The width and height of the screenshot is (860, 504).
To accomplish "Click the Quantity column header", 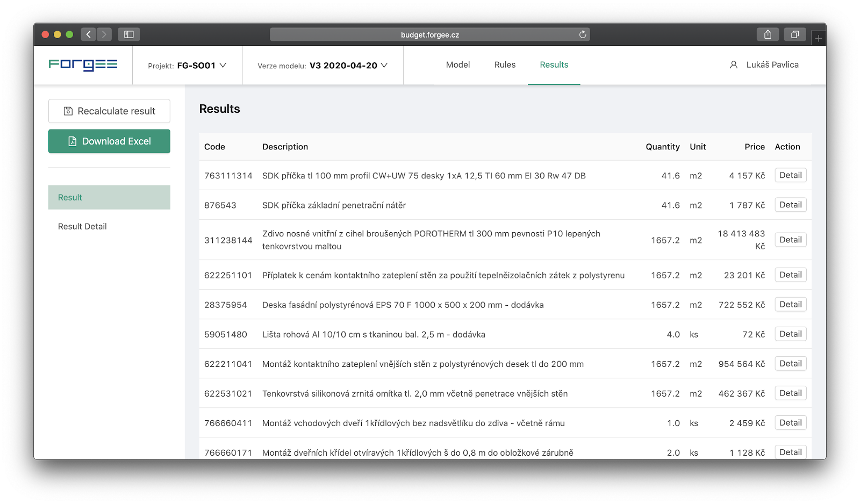I will click(x=663, y=147).
